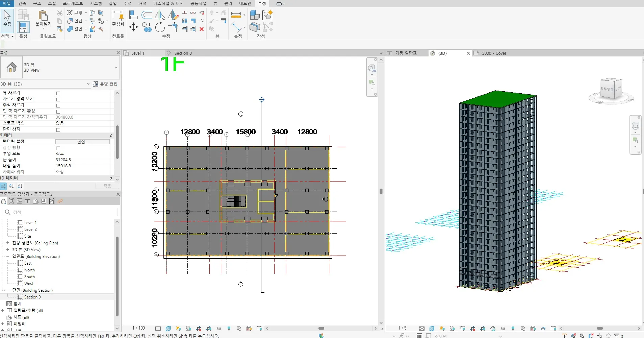Click the Demolish hammer icon

(101, 29)
